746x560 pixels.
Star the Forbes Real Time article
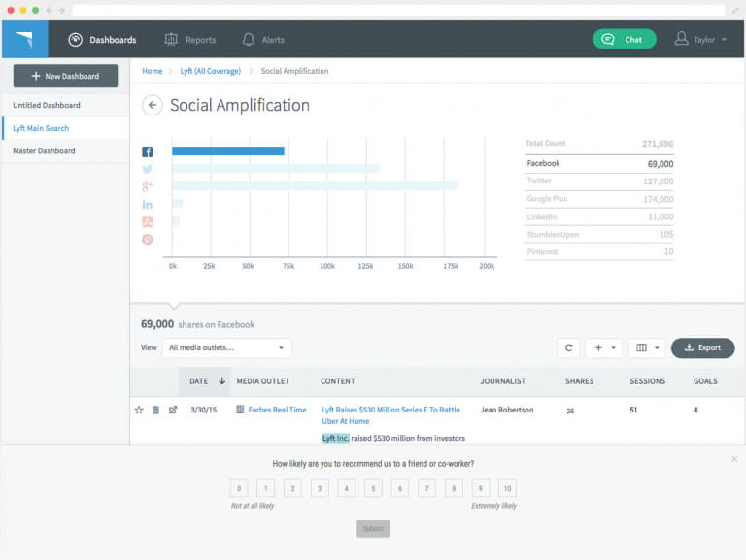point(139,410)
